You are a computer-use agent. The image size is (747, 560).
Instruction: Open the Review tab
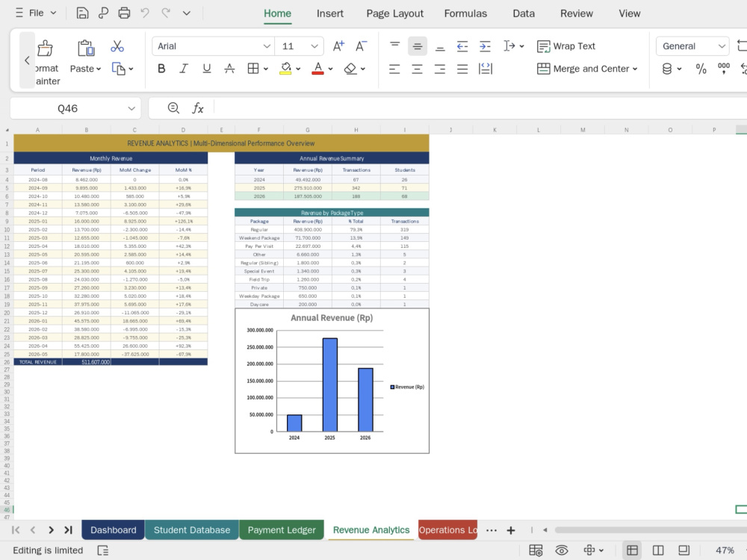577,13
